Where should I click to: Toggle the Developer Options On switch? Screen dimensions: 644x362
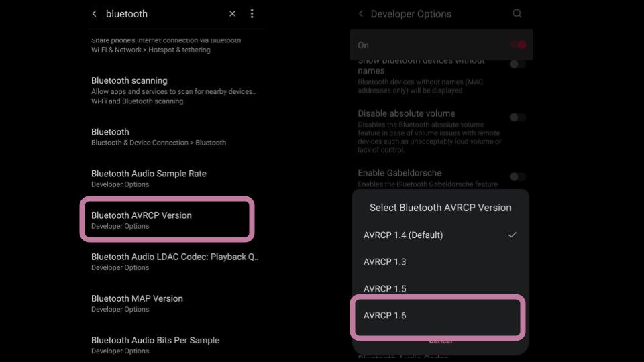click(x=519, y=45)
